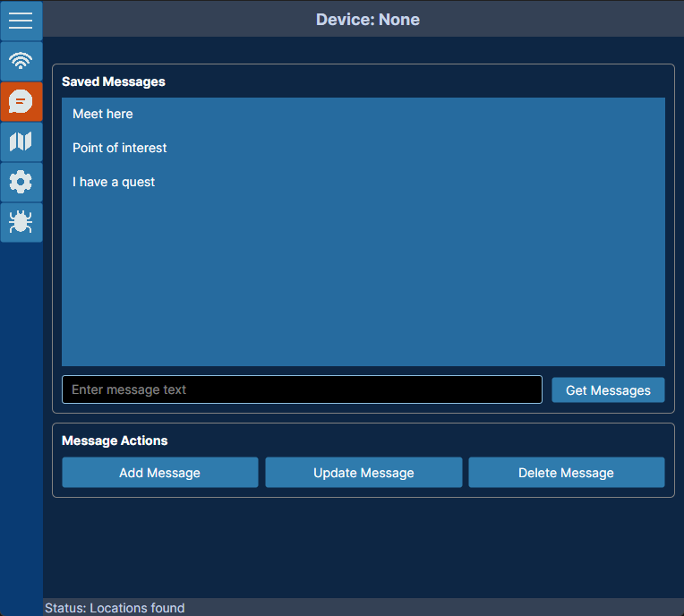Click the Update Message button

[363, 473]
